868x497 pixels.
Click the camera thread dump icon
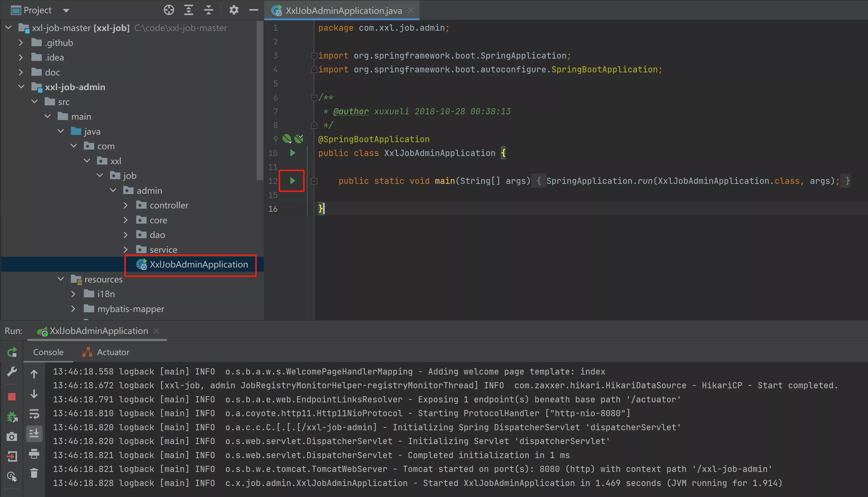coord(12,436)
